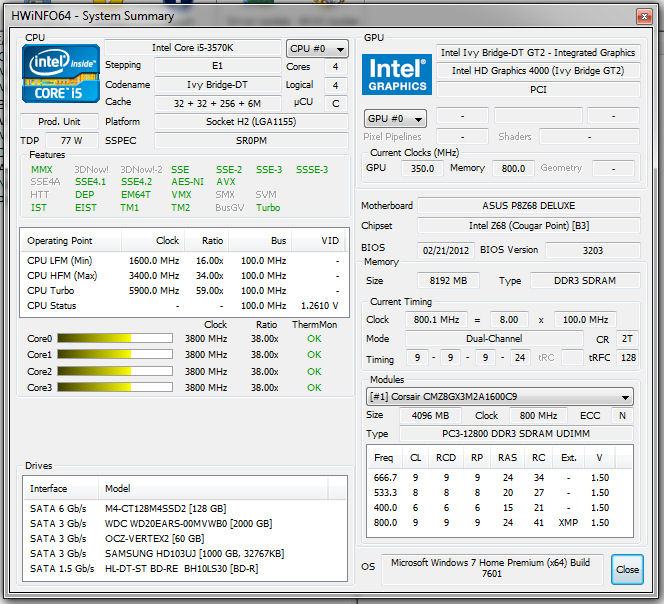The height and width of the screenshot is (604, 664).
Task: Click the ASUS P8Z68 DELUXE motherboard field
Action: [x=528, y=206]
